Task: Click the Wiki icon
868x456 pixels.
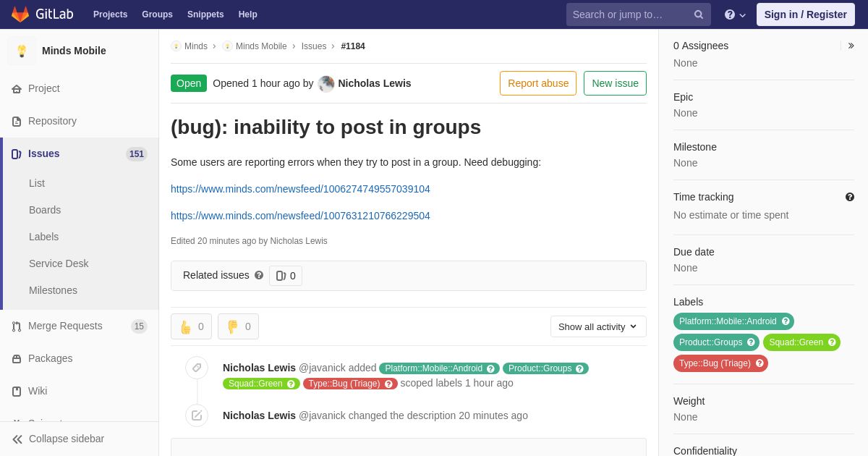Action: coord(17,392)
